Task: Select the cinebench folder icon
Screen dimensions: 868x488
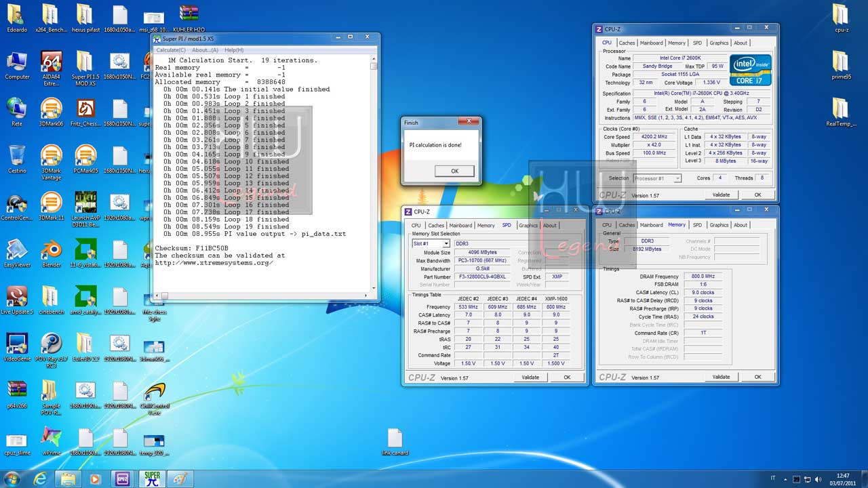Action: tap(51, 301)
